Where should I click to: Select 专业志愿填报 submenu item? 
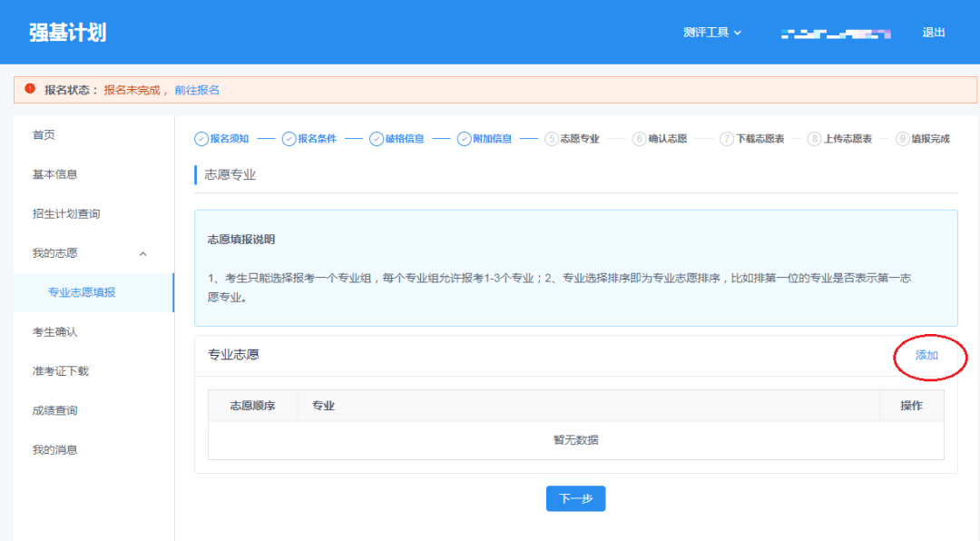pyautogui.click(x=82, y=292)
